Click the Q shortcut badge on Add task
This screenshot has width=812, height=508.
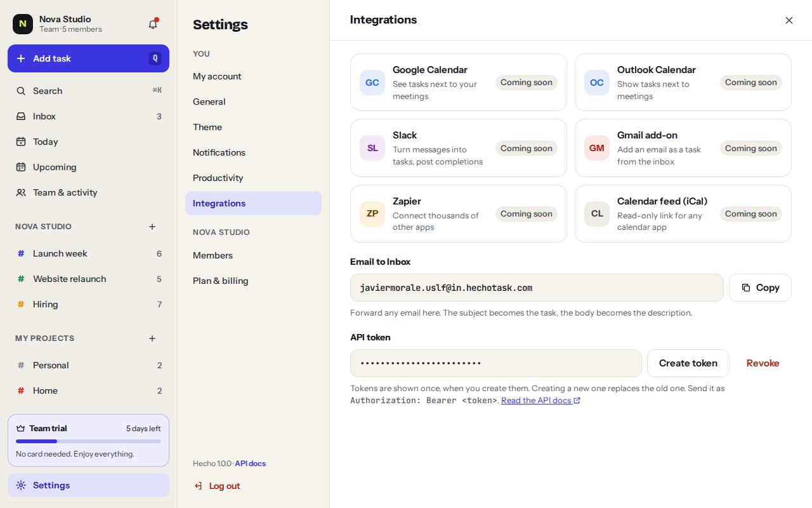click(155, 58)
